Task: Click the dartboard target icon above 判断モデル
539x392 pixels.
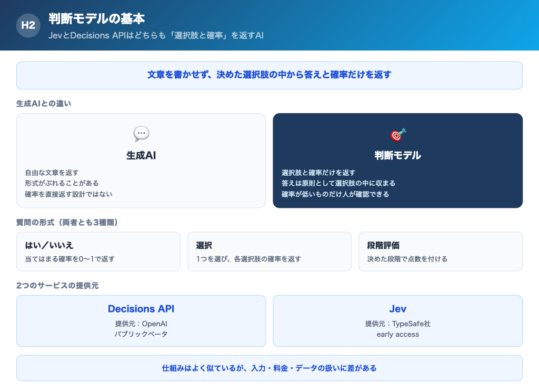Action: (398, 135)
